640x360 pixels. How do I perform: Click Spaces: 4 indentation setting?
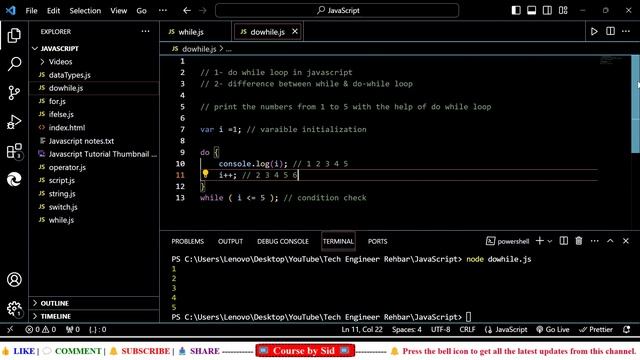pyautogui.click(x=407, y=329)
